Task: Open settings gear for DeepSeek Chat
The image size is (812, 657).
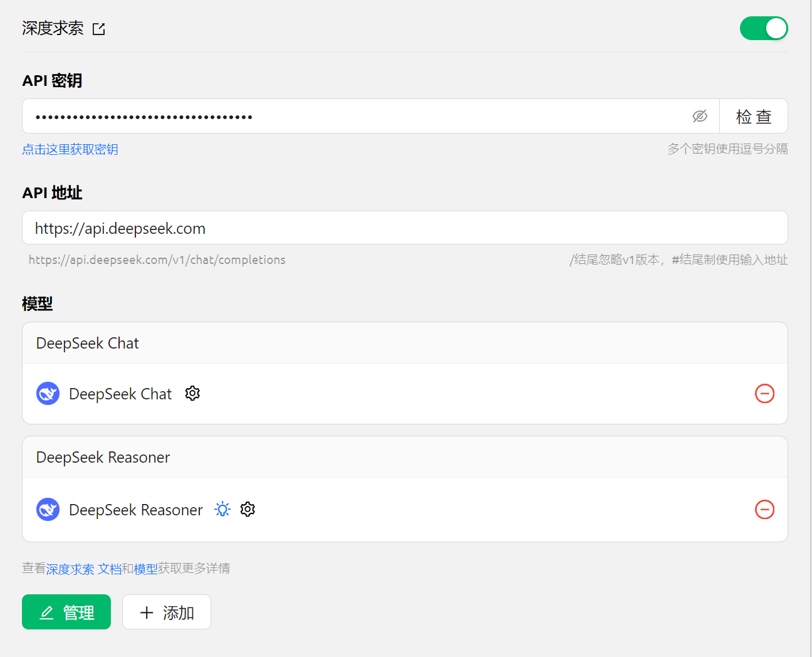Action: [x=192, y=393]
